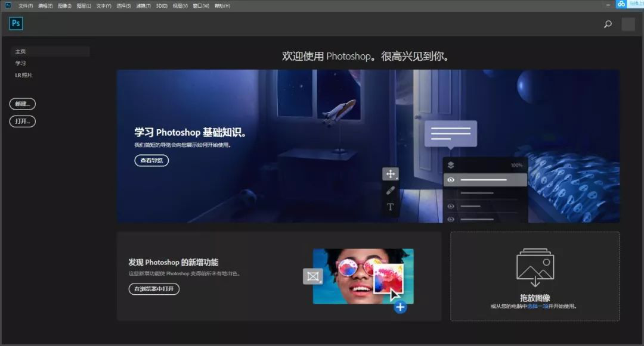Viewport: 644px width, 346px height.
Task: Open the 窗口(W) menu
Action: point(201,6)
